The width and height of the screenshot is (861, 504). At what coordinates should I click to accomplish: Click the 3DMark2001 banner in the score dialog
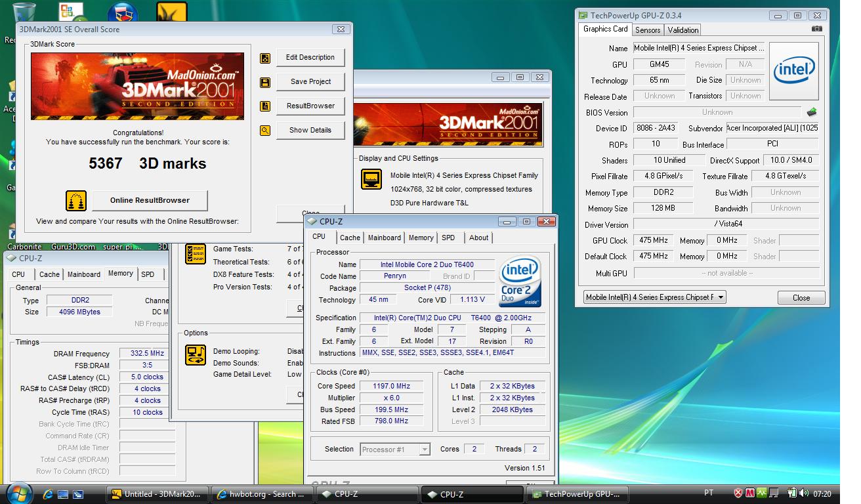click(138, 86)
